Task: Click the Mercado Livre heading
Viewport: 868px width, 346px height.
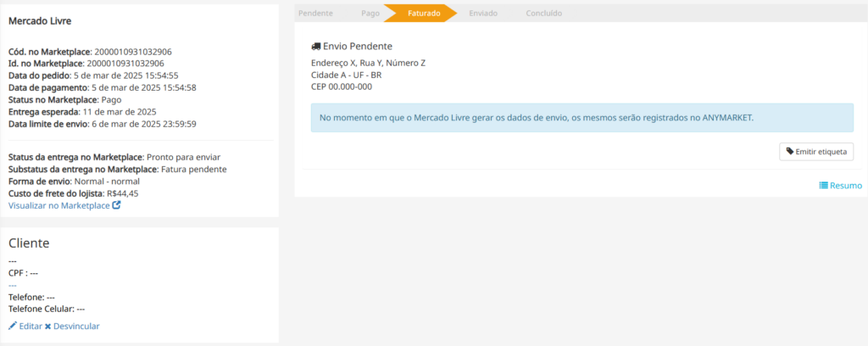Action: coord(40,21)
